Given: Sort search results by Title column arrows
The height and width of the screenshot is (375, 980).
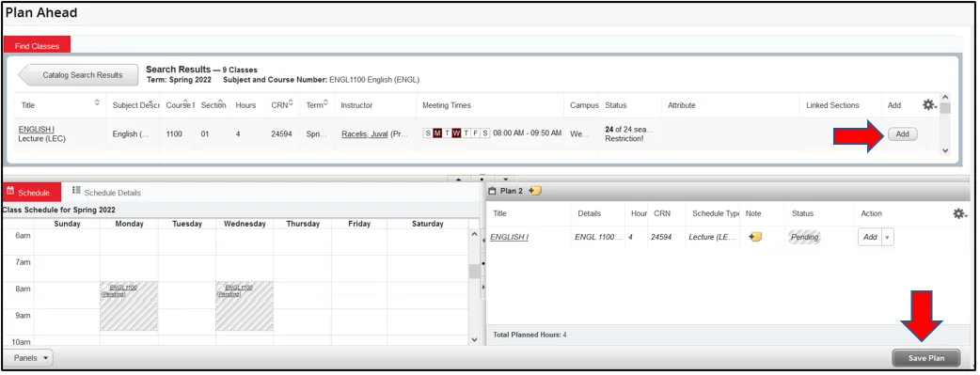Looking at the screenshot, I should tap(97, 102).
